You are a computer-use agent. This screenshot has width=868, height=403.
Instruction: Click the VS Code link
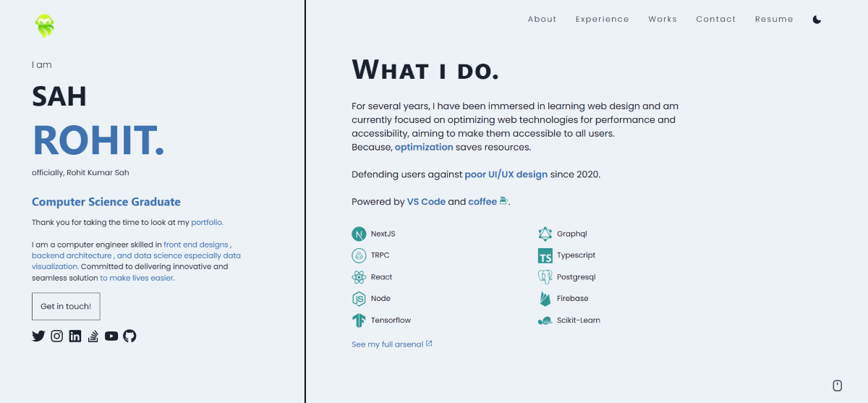pyautogui.click(x=426, y=202)
